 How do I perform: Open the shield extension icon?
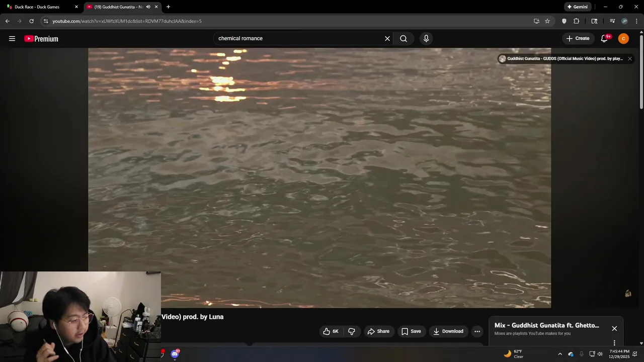tap(564, 21)
